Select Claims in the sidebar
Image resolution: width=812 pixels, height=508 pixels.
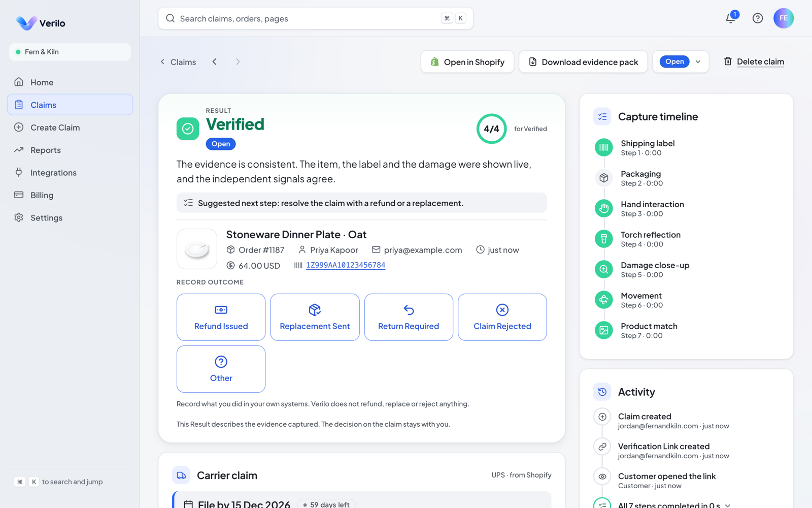[x=70, y=105]
